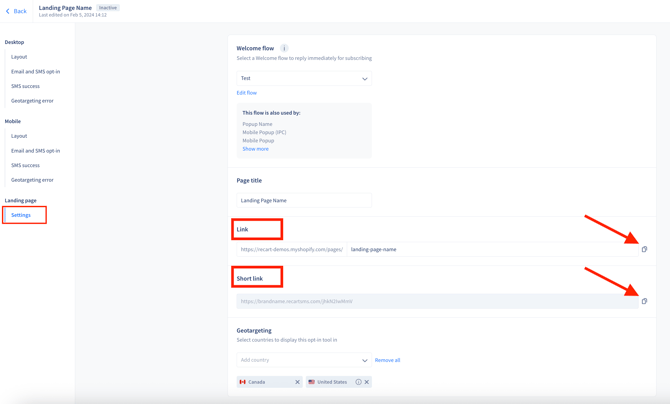Click info icon on United States tag

(358, 382)
